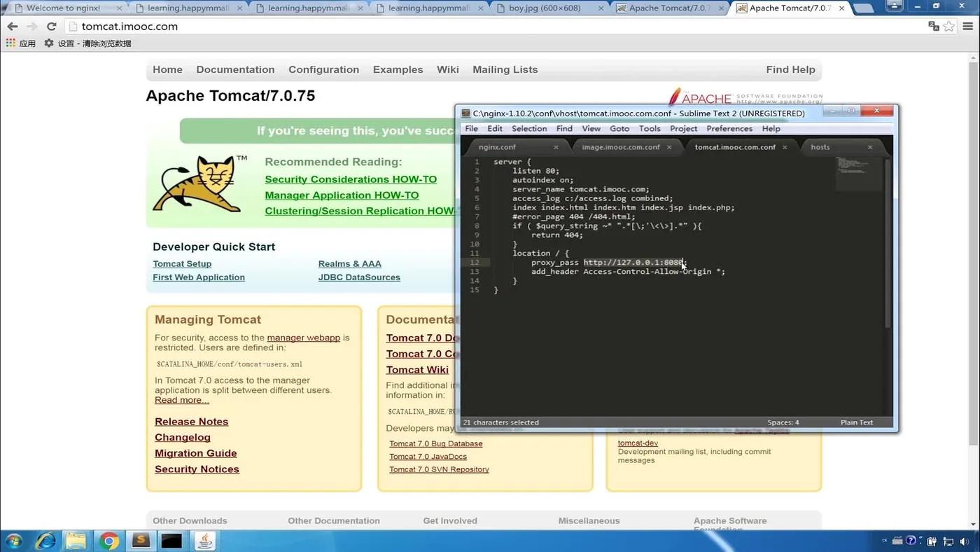Open the View menu in Sublime Text
The height and width of the screenshot is (552, 980).
coord(591,129)
